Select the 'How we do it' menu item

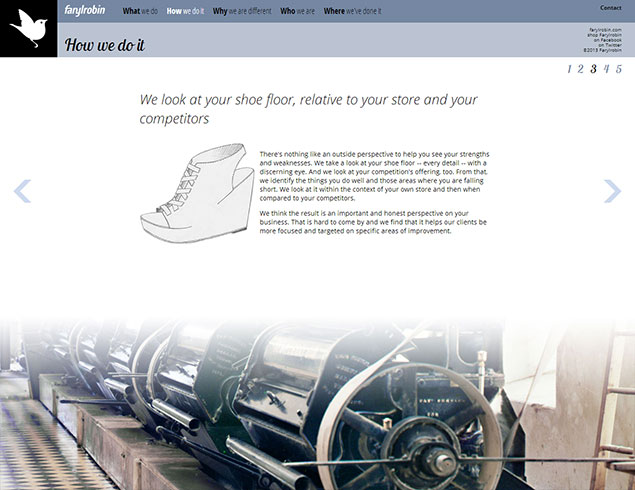click(185, 11)
